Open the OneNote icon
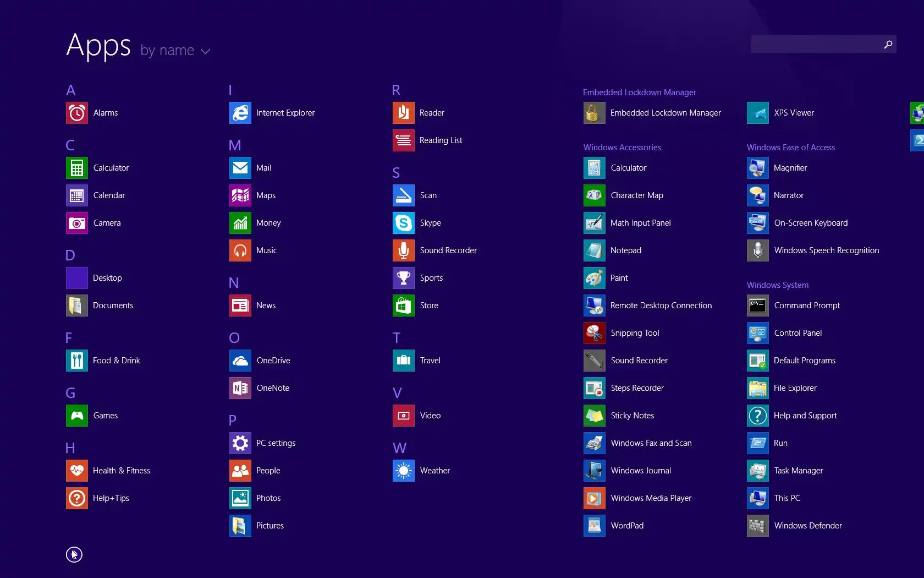 coord(240,388)
